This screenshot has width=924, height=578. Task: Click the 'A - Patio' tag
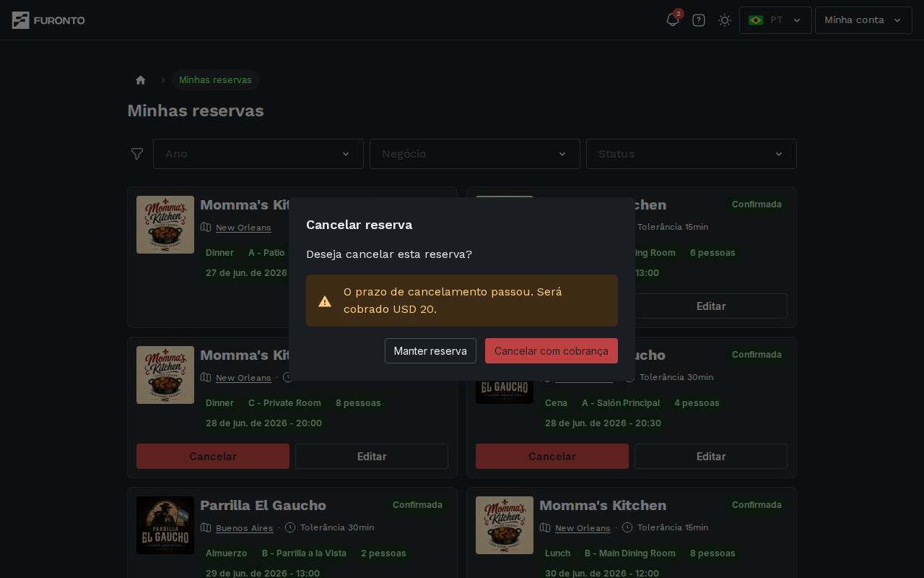tap(266, 253)
